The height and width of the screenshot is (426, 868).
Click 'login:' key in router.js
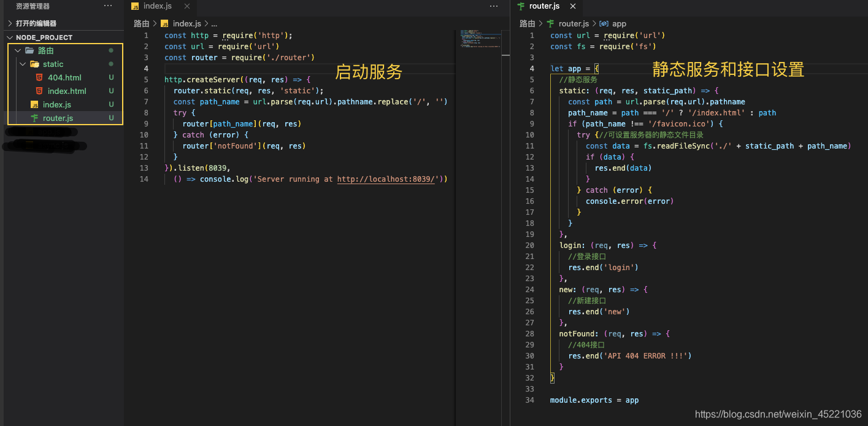572,246
